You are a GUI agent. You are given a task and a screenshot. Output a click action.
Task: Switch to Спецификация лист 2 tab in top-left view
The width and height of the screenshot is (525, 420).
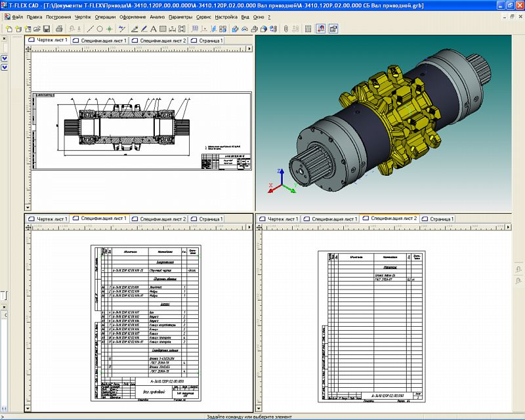[159, 40]
